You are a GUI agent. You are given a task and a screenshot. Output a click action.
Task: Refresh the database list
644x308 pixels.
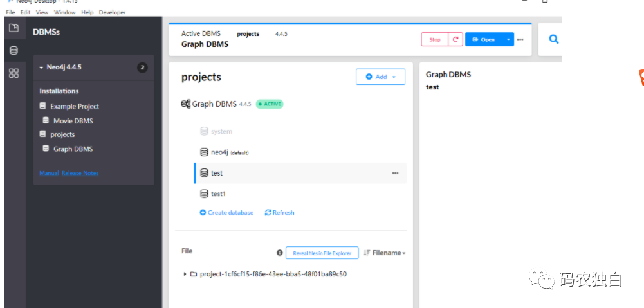(280, 213)
